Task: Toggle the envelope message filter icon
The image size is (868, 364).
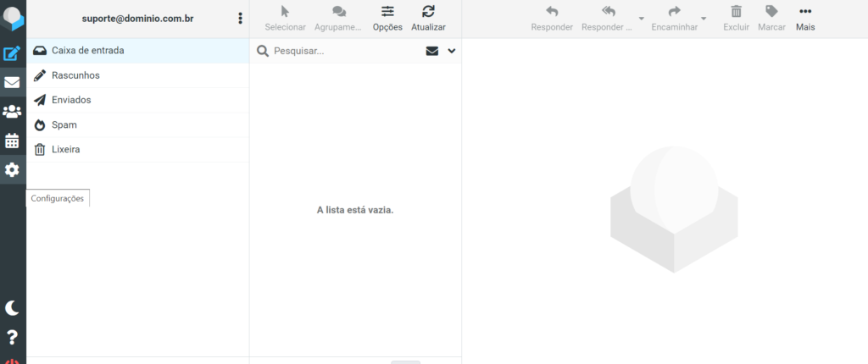Action: (x=432, y=51)
